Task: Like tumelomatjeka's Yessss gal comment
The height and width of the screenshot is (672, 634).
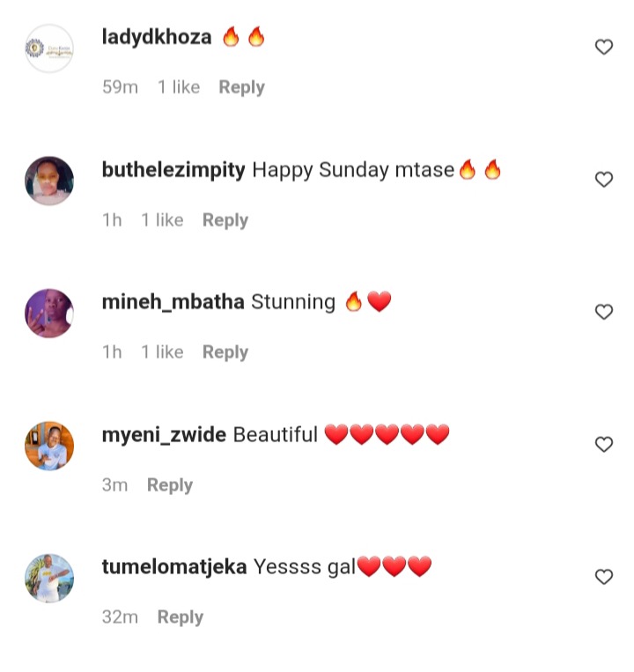Action: [604, 576]
